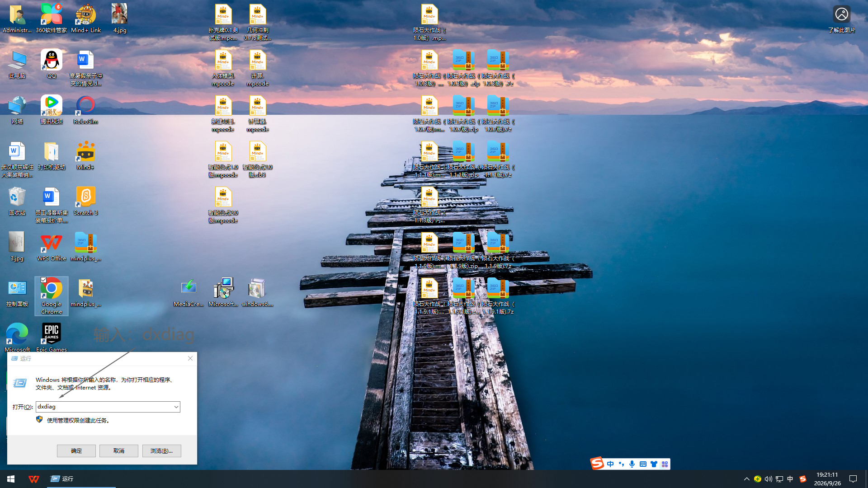This screenshot has height=488, width=868.
Task: Select the 网络 (Network) icon
Action: (x=17, y=110)
